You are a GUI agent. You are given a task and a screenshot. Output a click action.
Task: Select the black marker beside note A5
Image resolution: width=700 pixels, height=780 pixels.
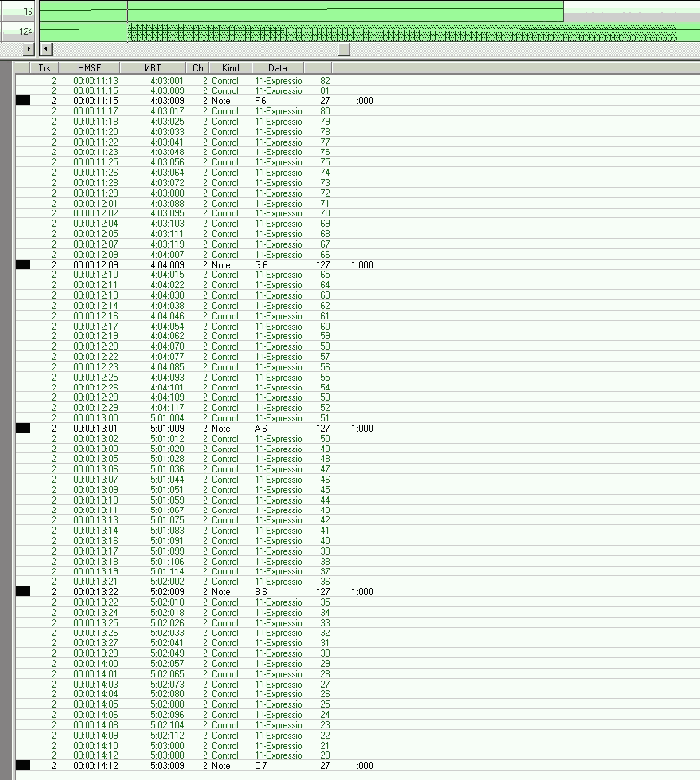coord(23,428)
